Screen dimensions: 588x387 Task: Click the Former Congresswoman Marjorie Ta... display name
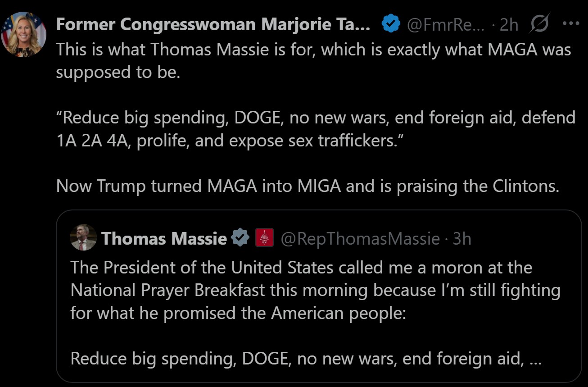[213, 25]
